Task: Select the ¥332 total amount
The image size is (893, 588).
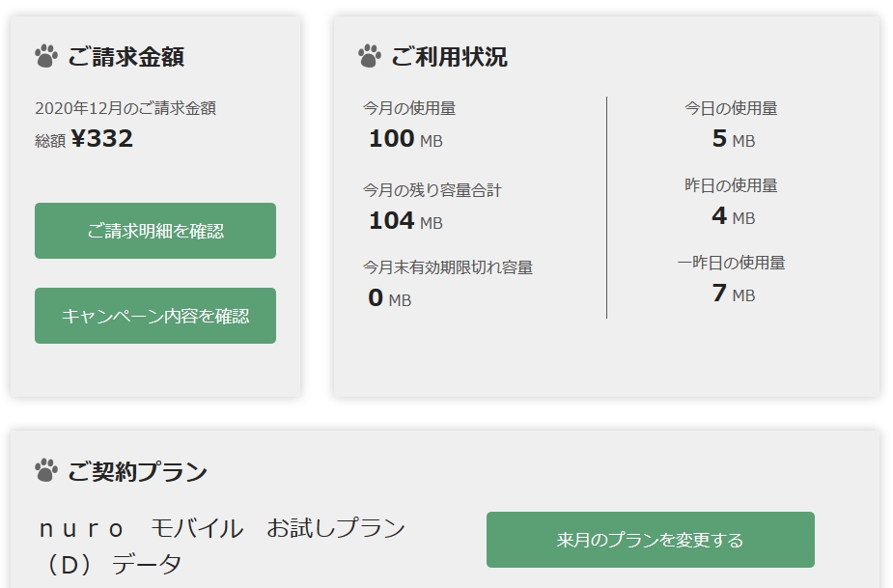Action: pyautogui.click(x=101, y=139)
